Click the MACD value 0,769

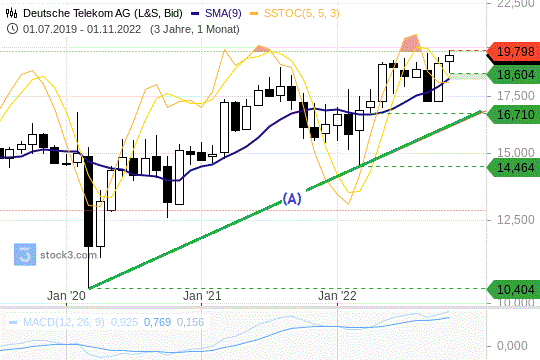point(157,322)
